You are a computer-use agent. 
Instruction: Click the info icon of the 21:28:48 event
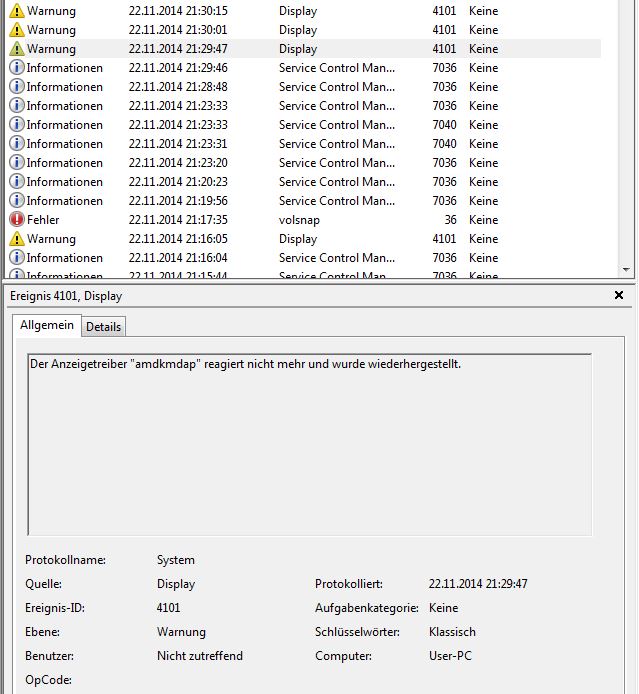pos(17,87)
